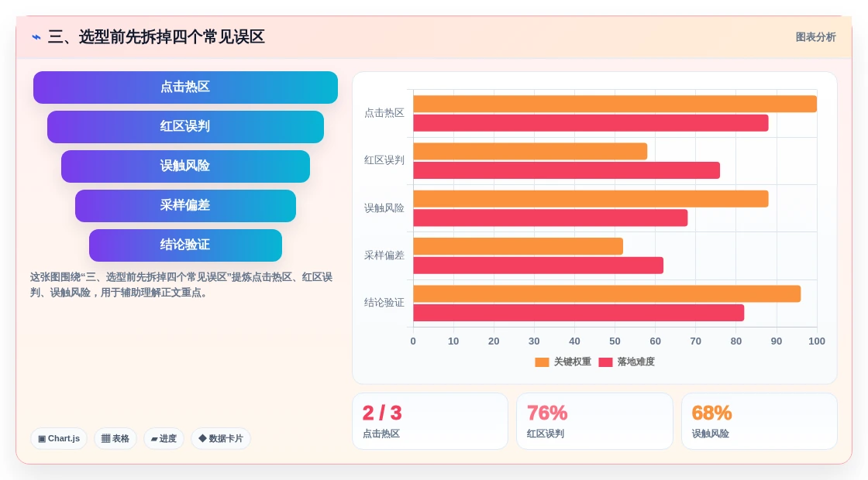Click the x-axis tick label 50
Screen dimensions: 868x480
click(x=615, y=341)
